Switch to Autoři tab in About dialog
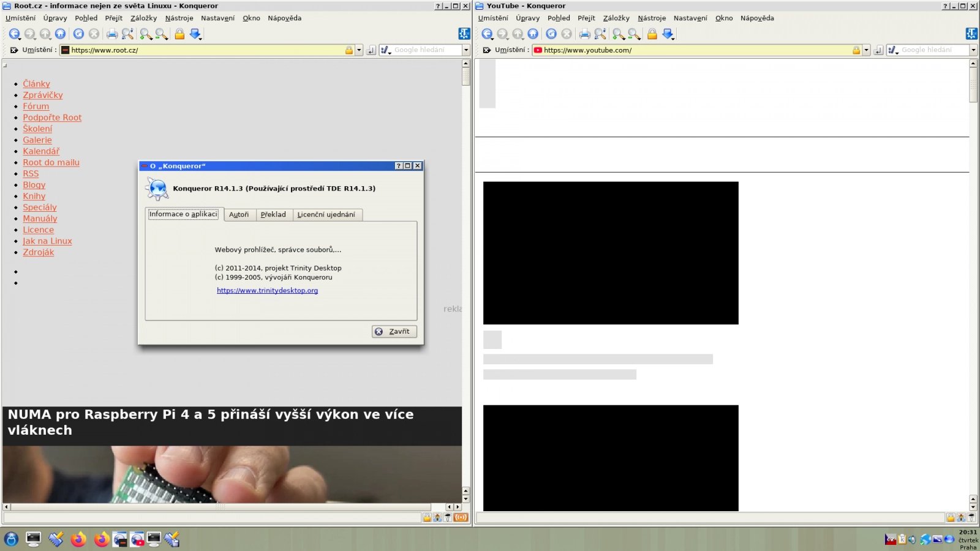 pos(239,215)
